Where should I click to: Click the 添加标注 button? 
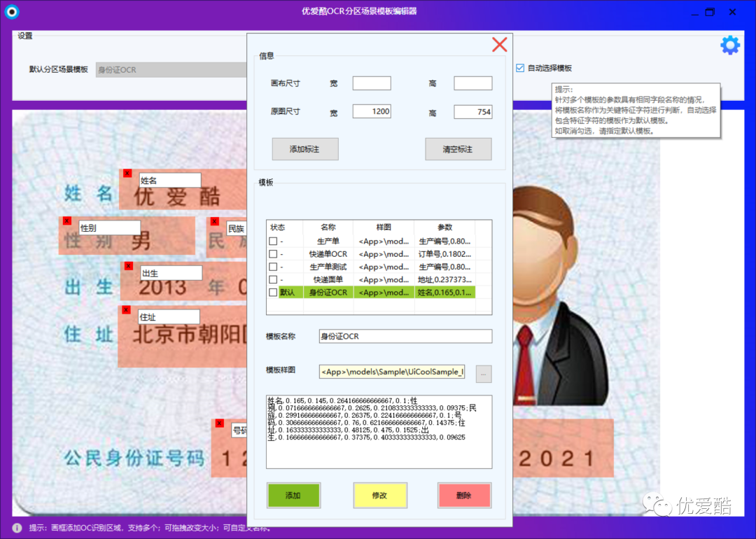click(x=304, y=148)
